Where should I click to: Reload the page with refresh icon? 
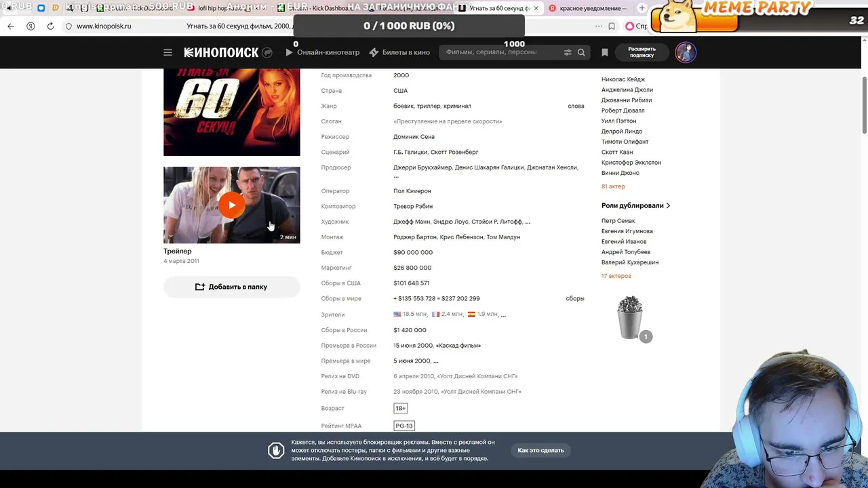50,26
